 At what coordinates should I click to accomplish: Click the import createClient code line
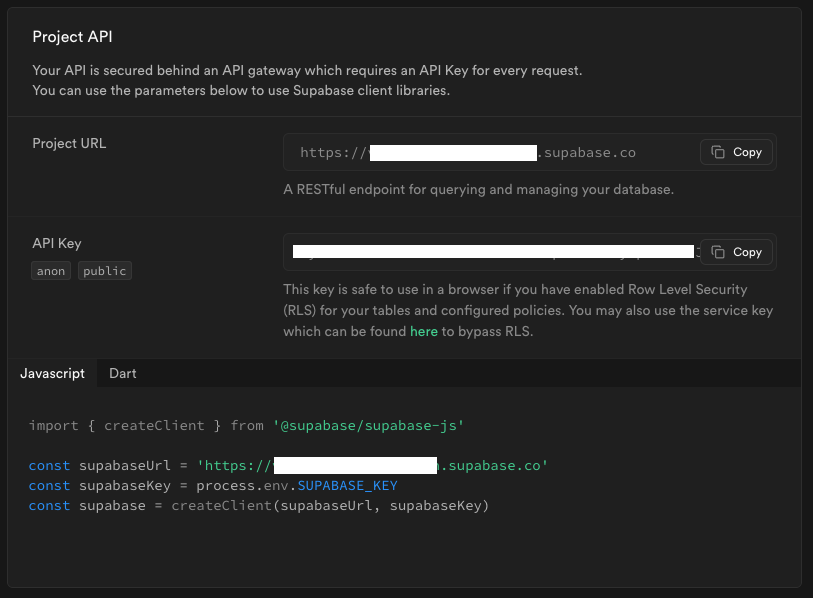point(247,426)
